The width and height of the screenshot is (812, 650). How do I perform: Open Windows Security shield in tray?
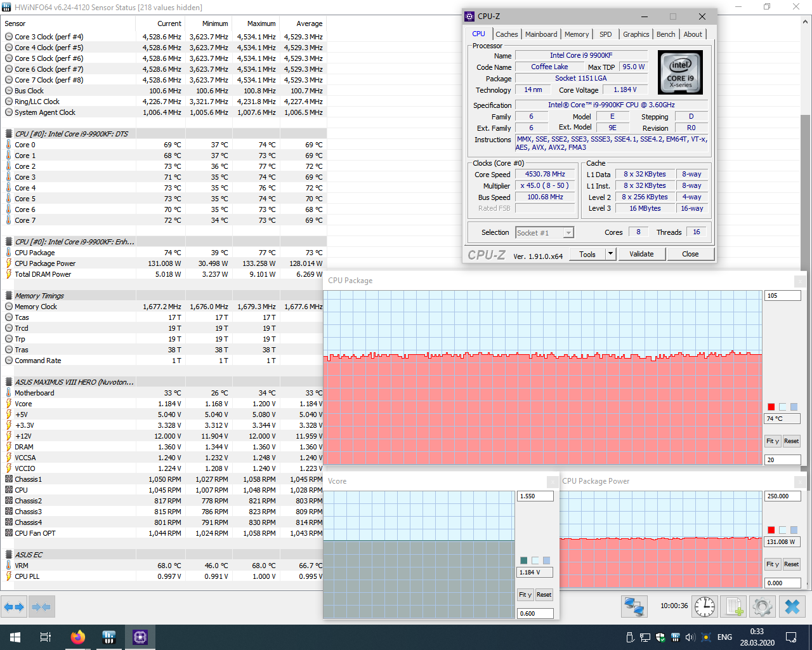click(660, 637)
